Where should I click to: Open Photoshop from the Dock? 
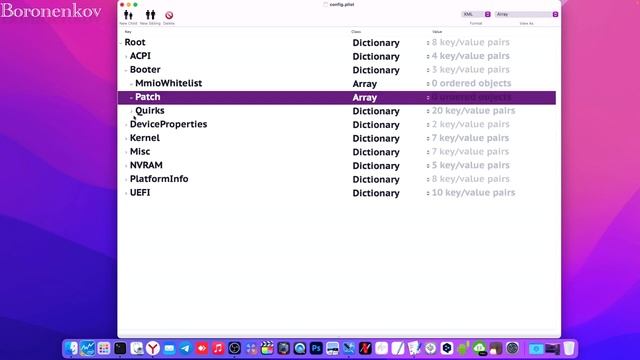[316, 348]
